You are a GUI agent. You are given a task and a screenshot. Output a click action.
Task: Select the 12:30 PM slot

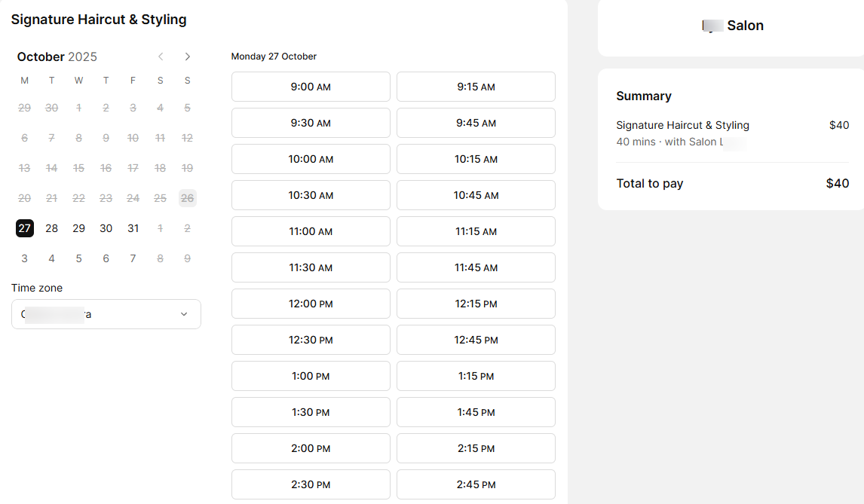(x=311, y=340)
